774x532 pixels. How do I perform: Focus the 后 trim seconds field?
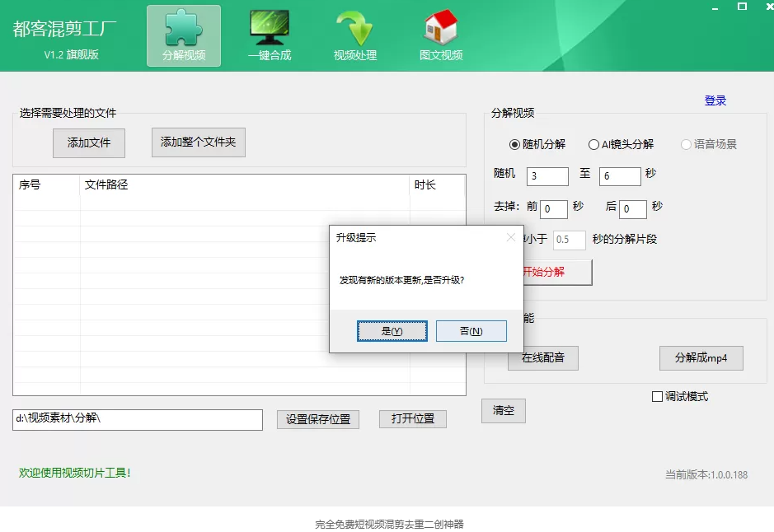point(633,209)
